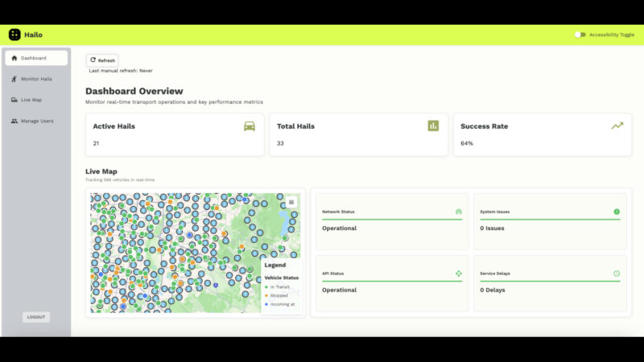This screenshot has height=362, width=644.
Task: Click the Legend panel title
Action: pos(275,265)
